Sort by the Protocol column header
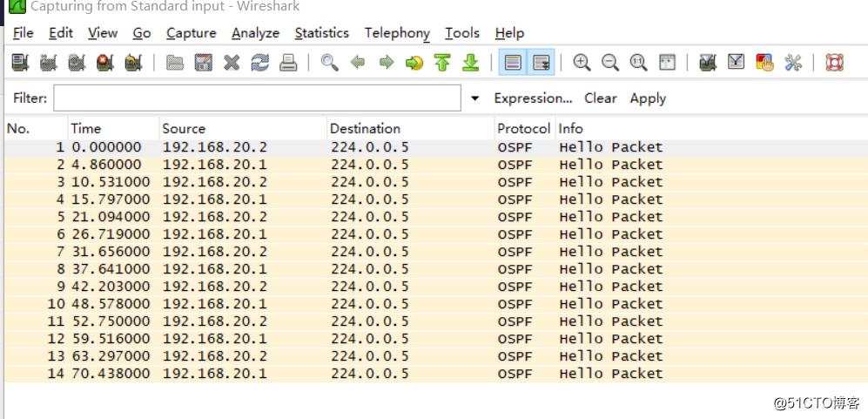Viewport: 868px width, 419px height. pos(525,129)
